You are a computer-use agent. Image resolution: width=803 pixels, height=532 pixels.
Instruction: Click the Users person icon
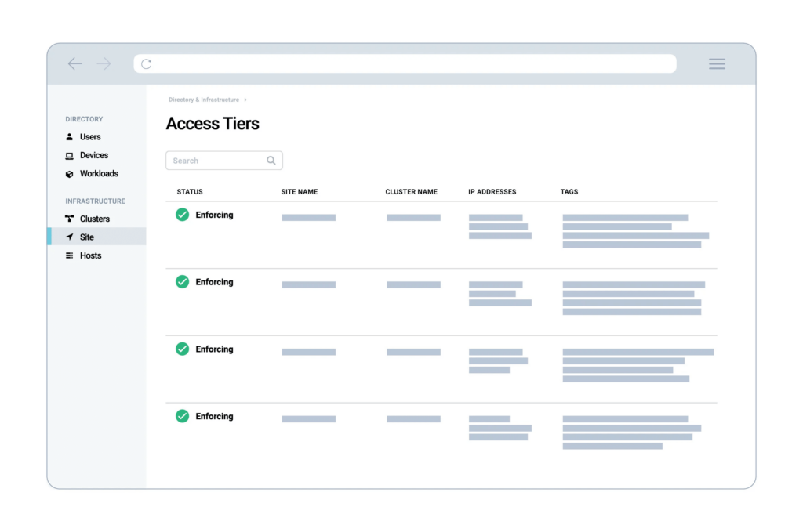(x=69, y=136)
